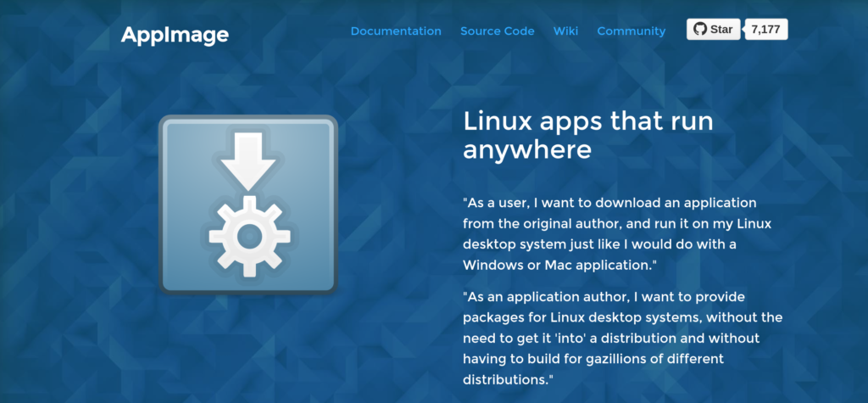
Task: Open the Documentation link
Action: point(396,31)
